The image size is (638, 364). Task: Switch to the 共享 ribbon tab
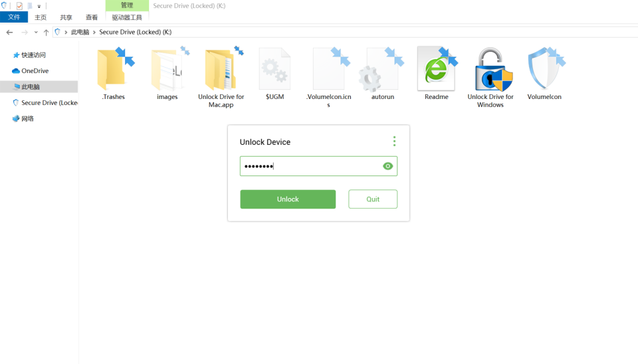[66, 17]
